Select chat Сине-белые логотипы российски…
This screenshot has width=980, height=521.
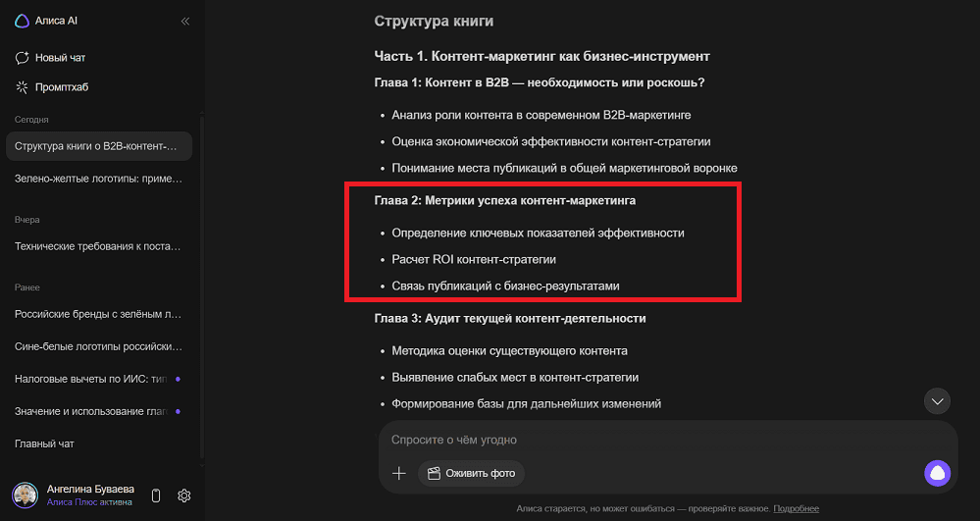point(96,345)
